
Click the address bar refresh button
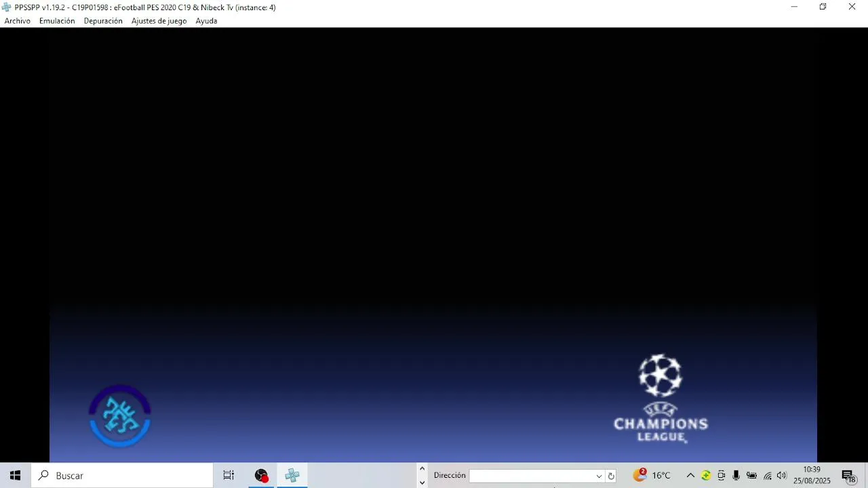click(x=611, y=476)
